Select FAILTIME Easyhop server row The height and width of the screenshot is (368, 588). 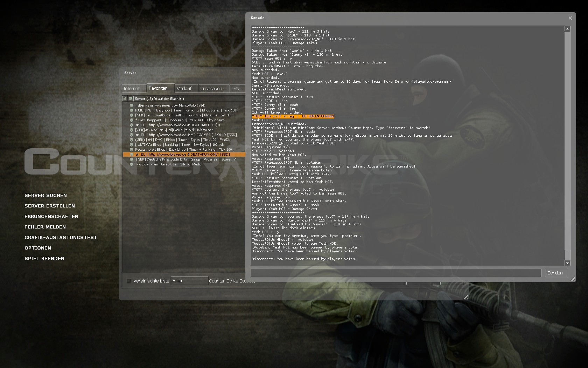tap(184, 110)
